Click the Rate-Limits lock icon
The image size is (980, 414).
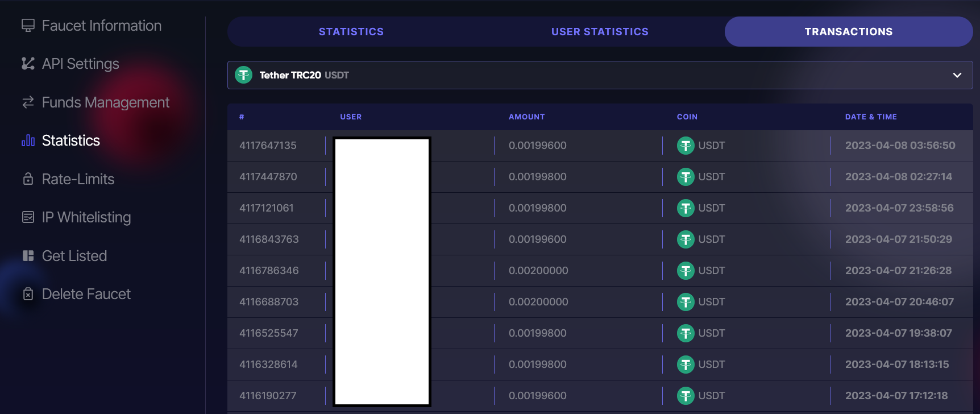click(28, 179)
